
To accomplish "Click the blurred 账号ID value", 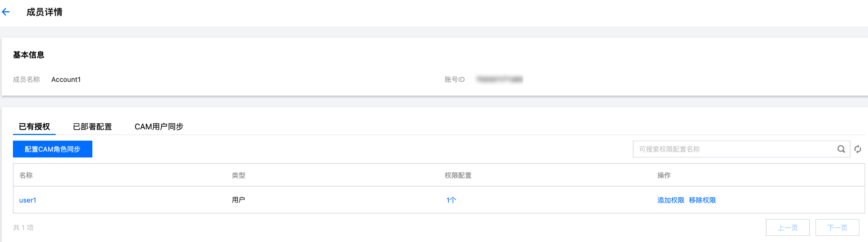I will (x=500, y=80).
